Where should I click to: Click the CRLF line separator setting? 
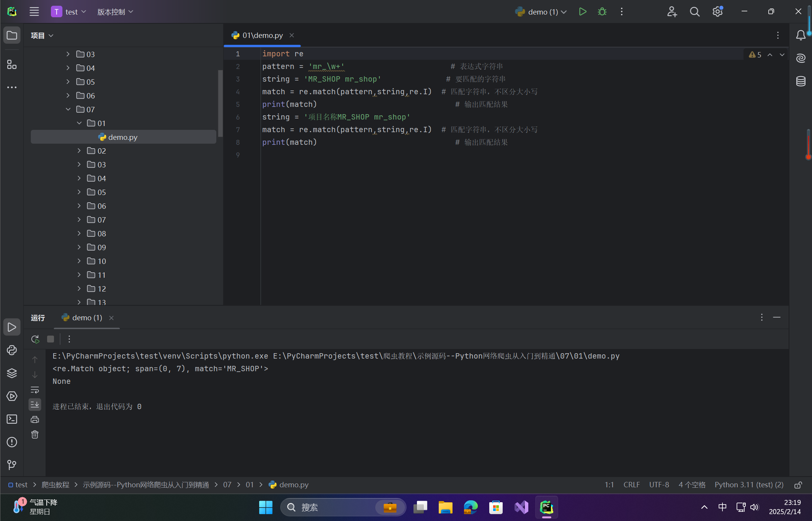point(631,485)
